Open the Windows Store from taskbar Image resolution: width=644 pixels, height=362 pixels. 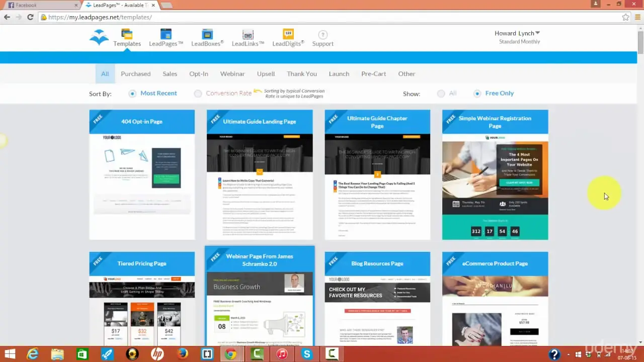point(83,354)
